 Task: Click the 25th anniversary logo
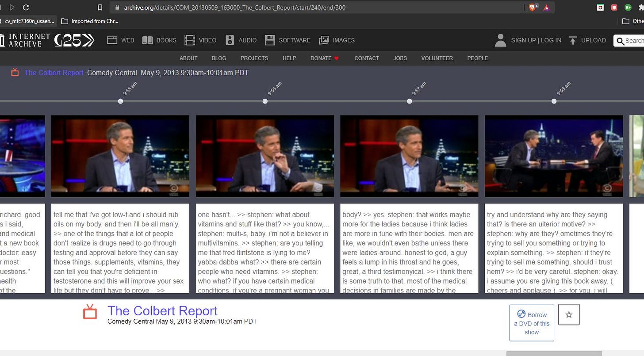click(x=74, y=40)
